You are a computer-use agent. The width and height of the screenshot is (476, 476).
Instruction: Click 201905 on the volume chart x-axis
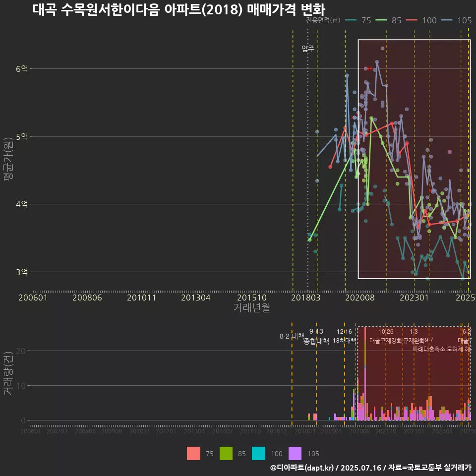(331, 431)
